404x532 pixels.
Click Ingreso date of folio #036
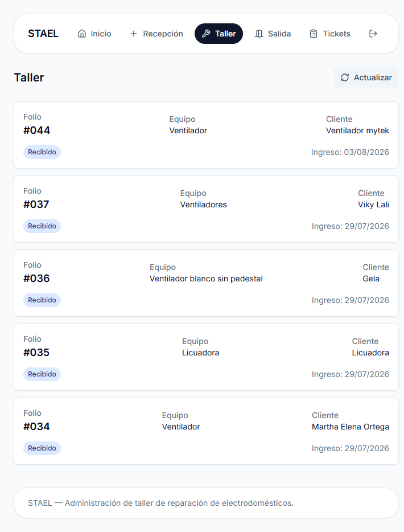click(x=351, y=300)
